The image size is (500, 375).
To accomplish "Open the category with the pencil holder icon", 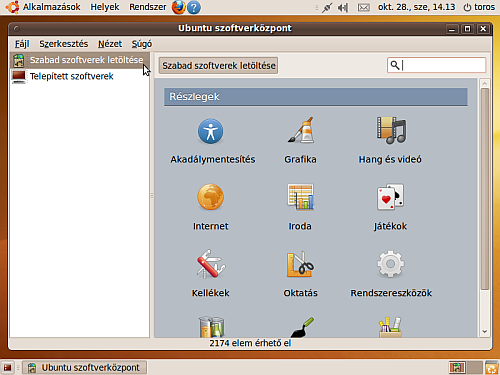I will coord(390,327).
